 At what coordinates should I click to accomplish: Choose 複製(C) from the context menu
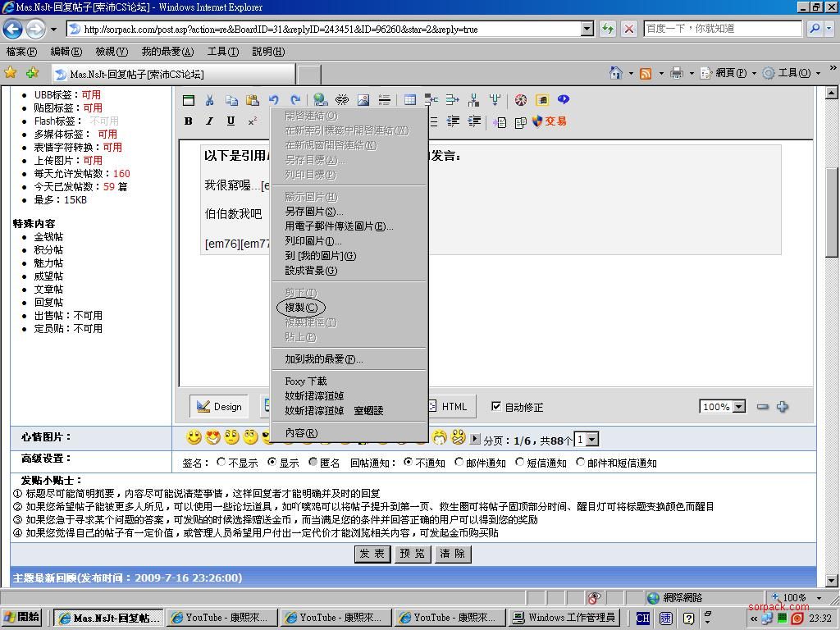coord(301,308)
